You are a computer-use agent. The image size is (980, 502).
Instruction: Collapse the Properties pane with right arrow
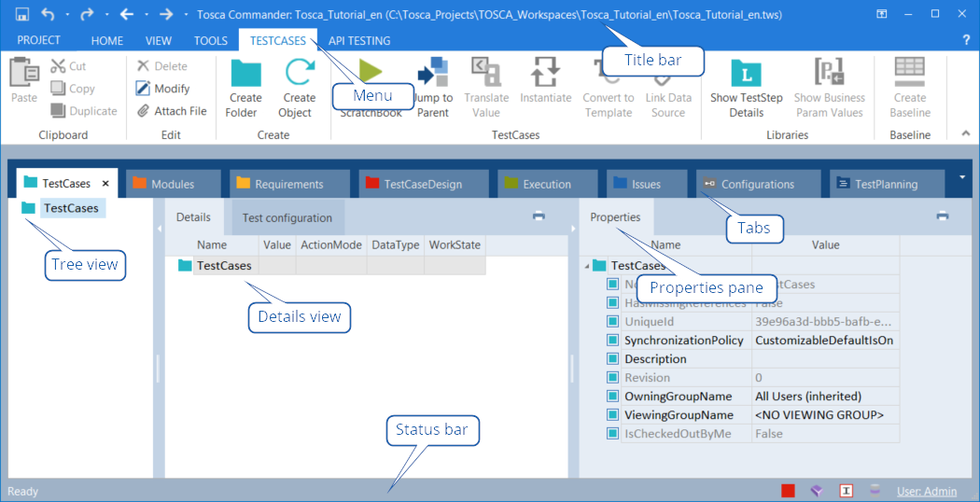coord(573,229)
